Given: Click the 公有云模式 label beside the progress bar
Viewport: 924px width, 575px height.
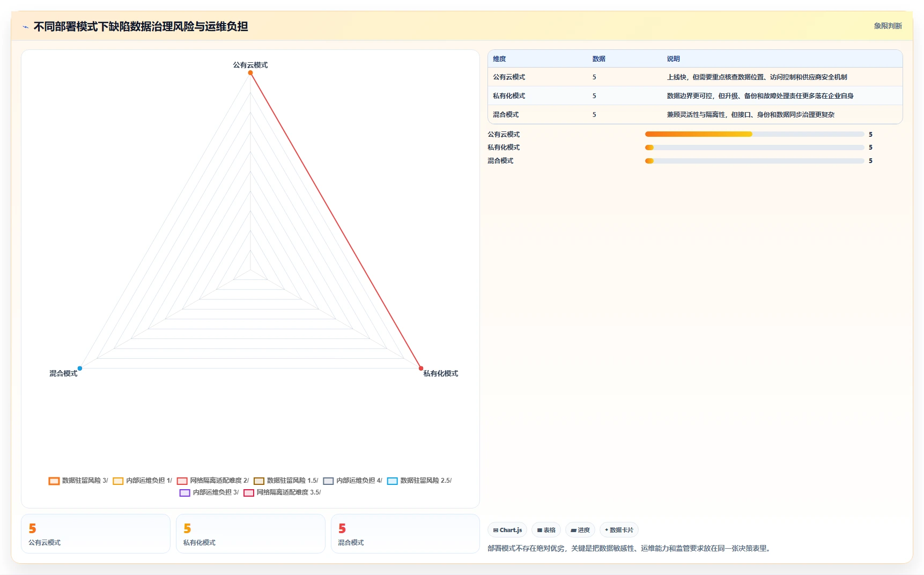Looking at the screenshot, I should pos(504,135).
